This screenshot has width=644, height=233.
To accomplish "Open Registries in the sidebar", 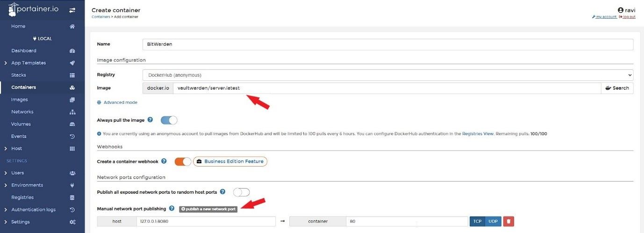I will pos(22,197).
